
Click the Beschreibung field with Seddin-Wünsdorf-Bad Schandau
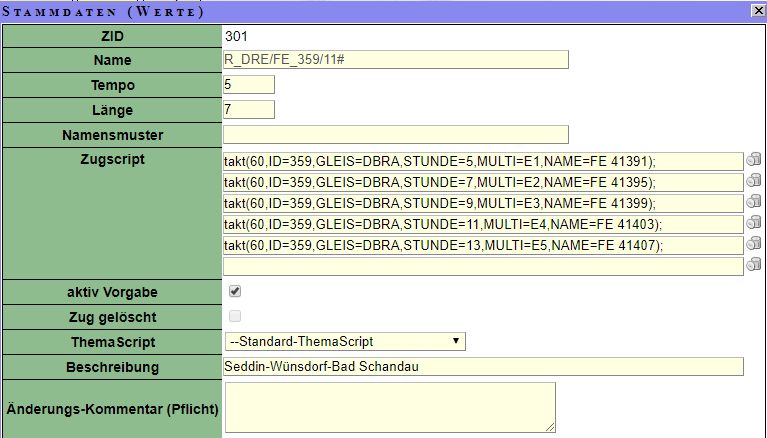click(x=483, y=366)
